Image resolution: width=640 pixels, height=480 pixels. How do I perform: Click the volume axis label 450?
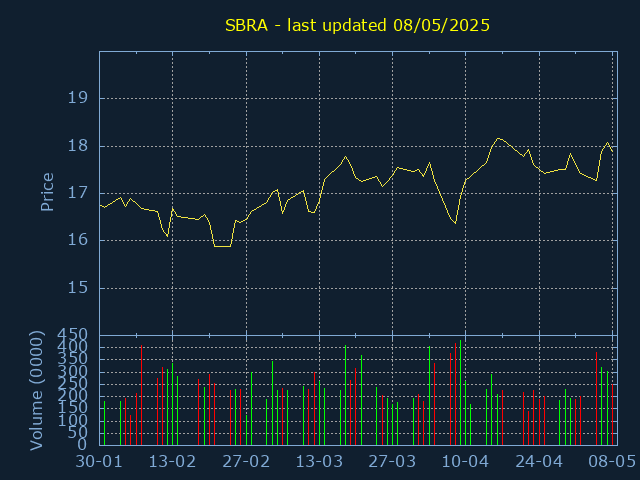72,335
